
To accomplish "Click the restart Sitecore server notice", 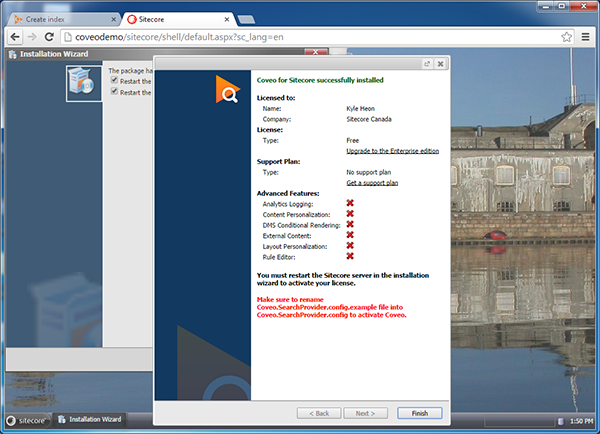I will (x=342, y=279).
